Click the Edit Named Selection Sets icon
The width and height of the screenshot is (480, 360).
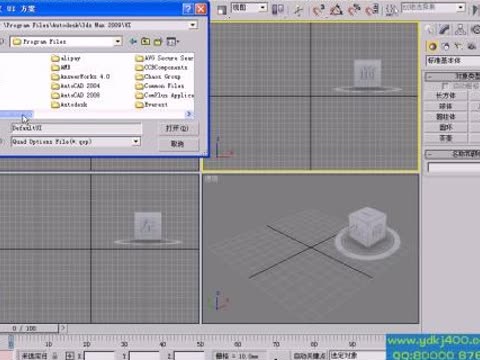point(392,10)
